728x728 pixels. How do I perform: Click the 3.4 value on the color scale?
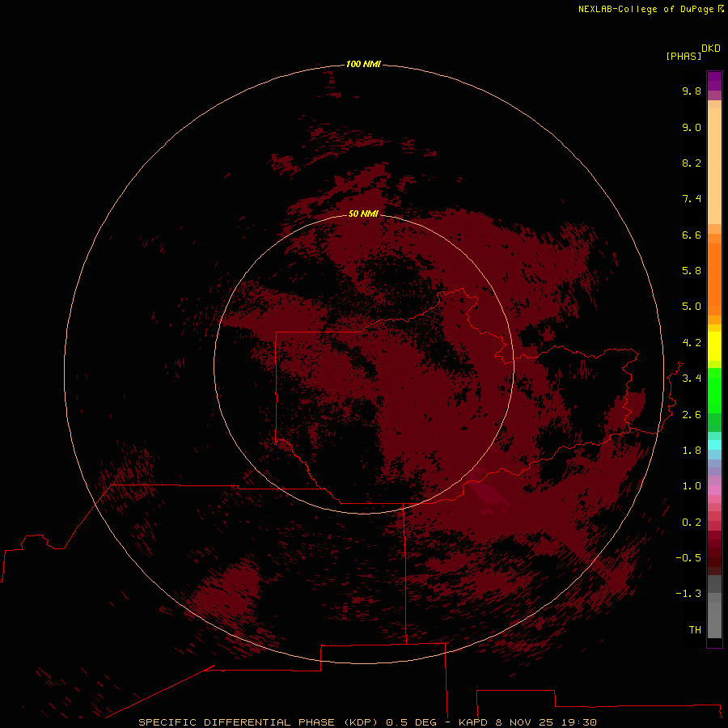click(692, 379)
